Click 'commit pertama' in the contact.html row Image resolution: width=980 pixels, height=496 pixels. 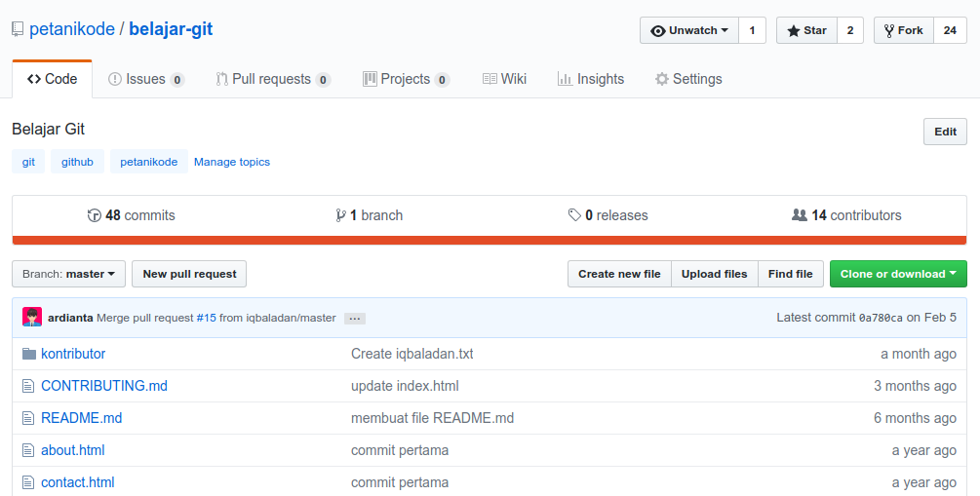(400, 482)
